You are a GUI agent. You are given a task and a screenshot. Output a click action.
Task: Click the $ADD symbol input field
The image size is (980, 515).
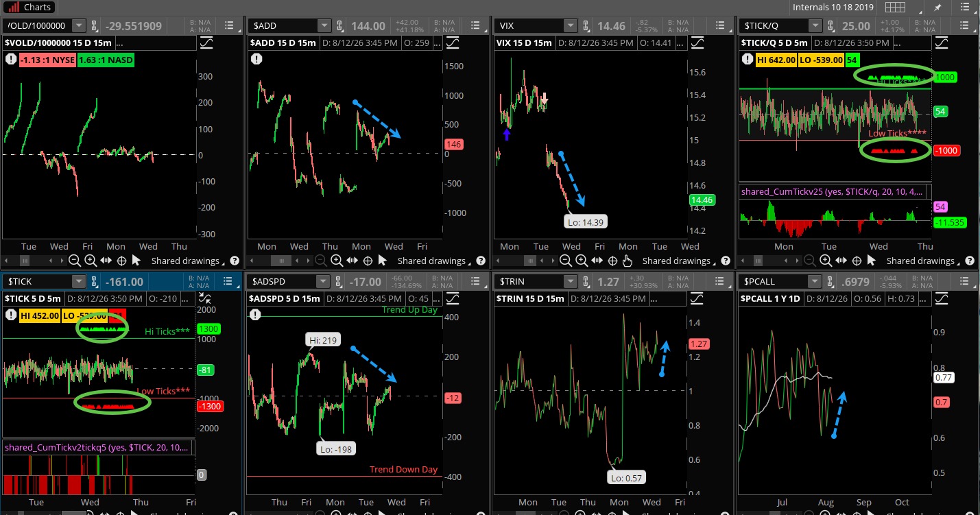pos(284,25)
